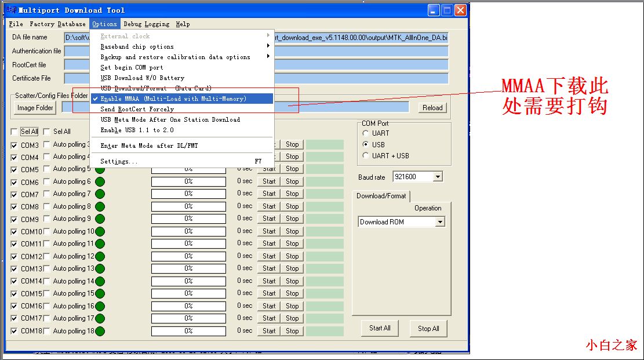Select Send RootCert Forcely menu entry
644x360 pixels.
[x=181, y=109]
